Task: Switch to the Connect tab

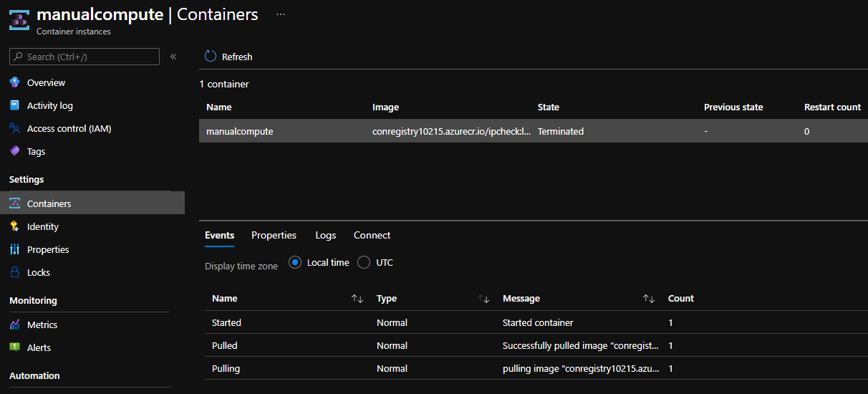Action: pos(372,235)
